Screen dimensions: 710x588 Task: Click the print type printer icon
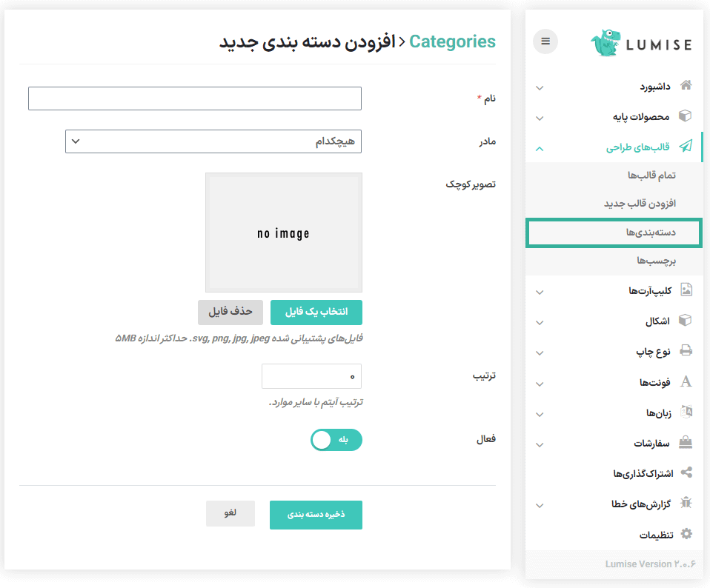[x=686, y=351]
